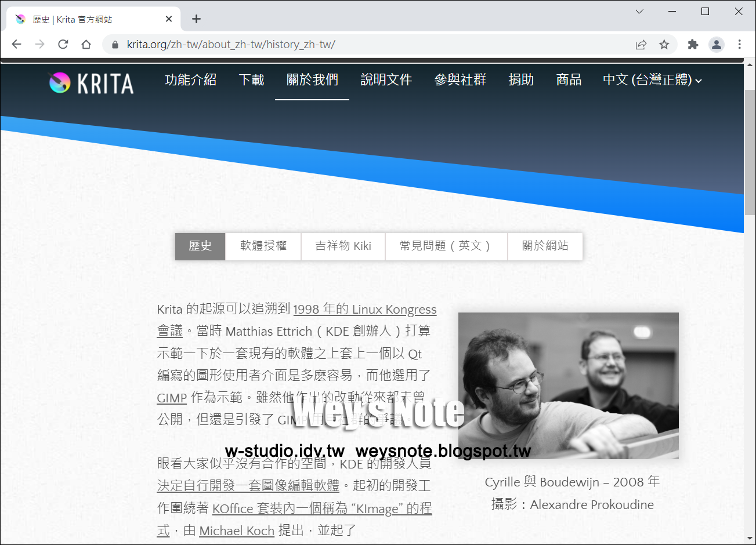The height and width of the screenshot is (545, 756).
Task: Click the Cyrille and Boudewijn photo
Action: (x=569, y=386)
